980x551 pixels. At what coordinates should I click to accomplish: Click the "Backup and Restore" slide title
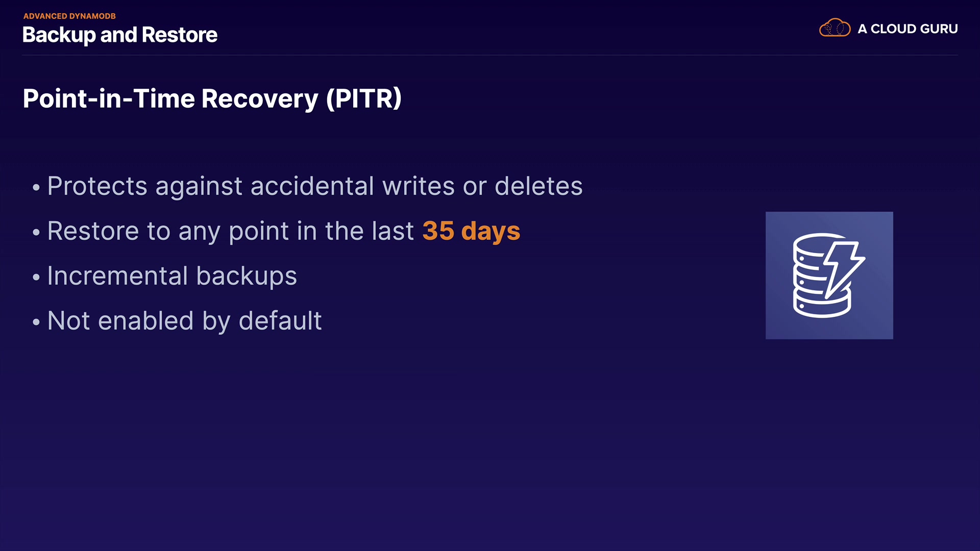[120, 35]
